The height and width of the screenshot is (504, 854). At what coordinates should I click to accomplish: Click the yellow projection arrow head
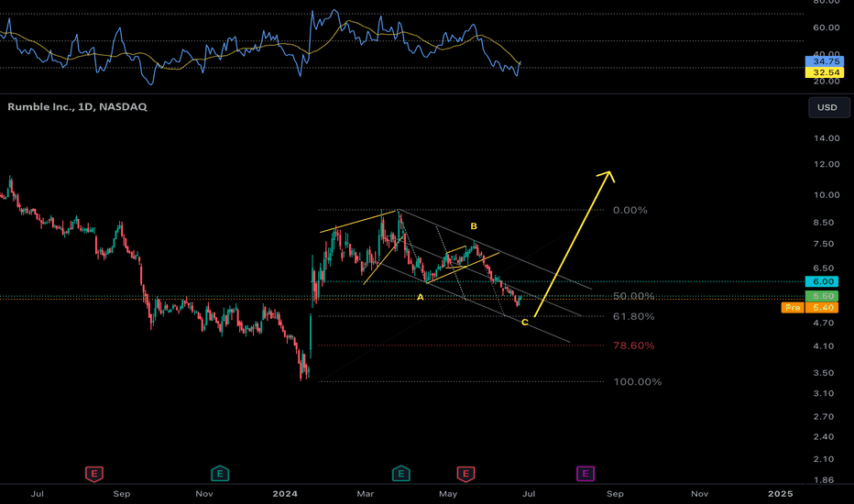coord(608,177)
